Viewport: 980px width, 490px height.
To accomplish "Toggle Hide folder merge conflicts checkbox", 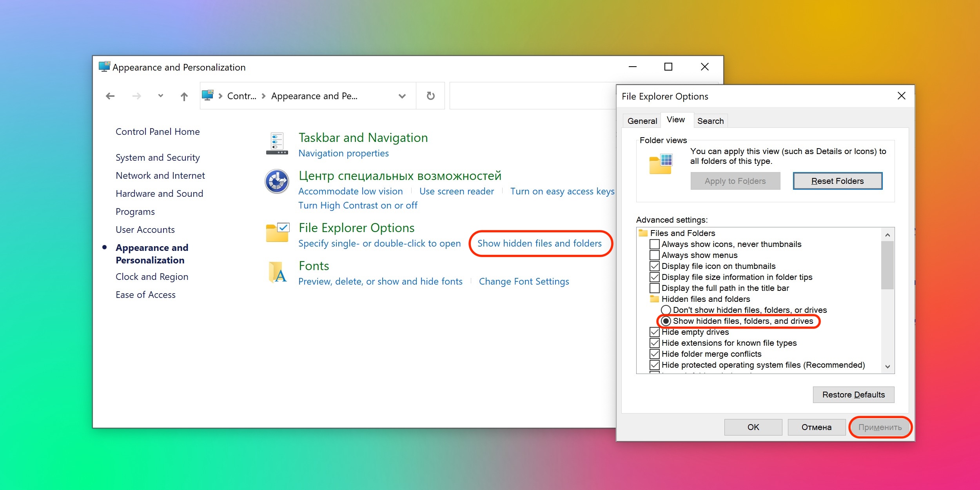I will (655, 354).
